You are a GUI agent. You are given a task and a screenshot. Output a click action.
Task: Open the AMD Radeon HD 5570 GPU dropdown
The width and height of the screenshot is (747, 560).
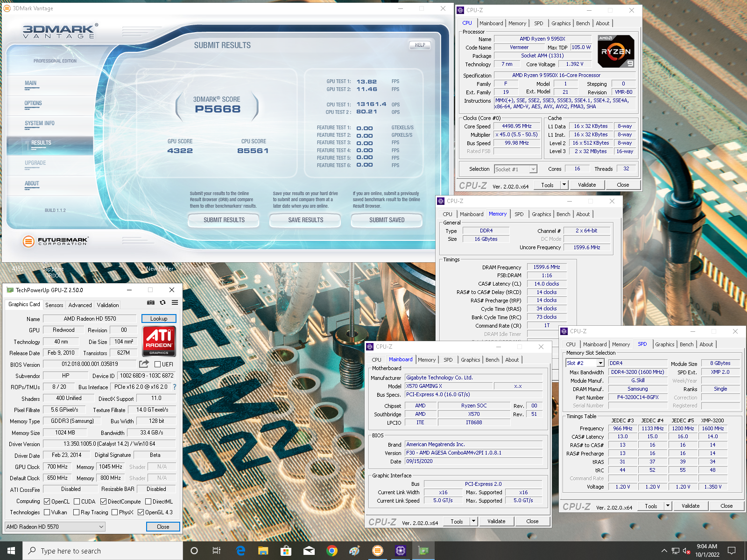(55, 527)
